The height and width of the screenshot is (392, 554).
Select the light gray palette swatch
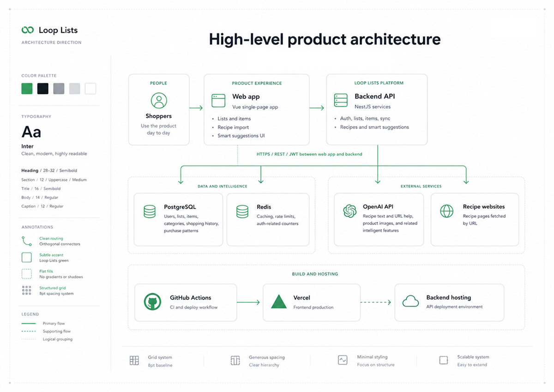(74, 89)
